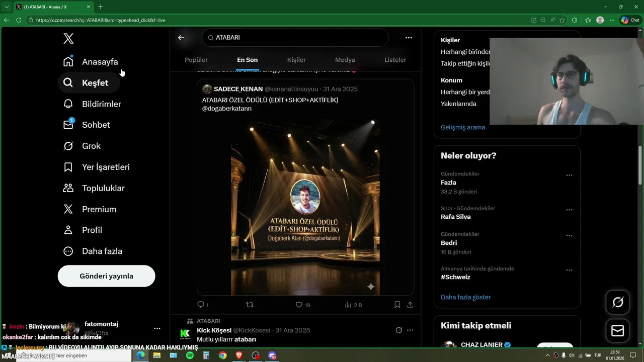Open Brave browser from taskbar
Viewport: 644px width, 362px height.
pyautogui.click(x=239, y=355)
